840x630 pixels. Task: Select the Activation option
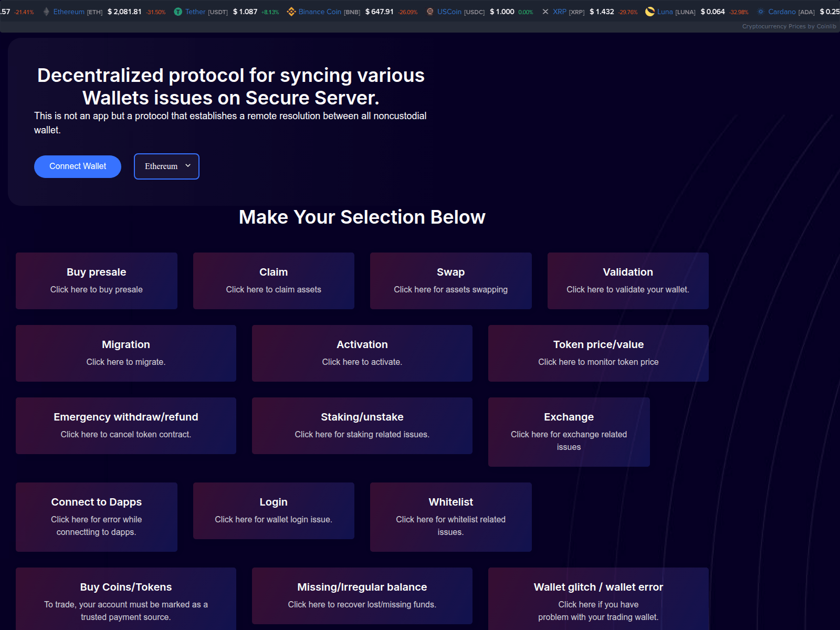(362, 353)
